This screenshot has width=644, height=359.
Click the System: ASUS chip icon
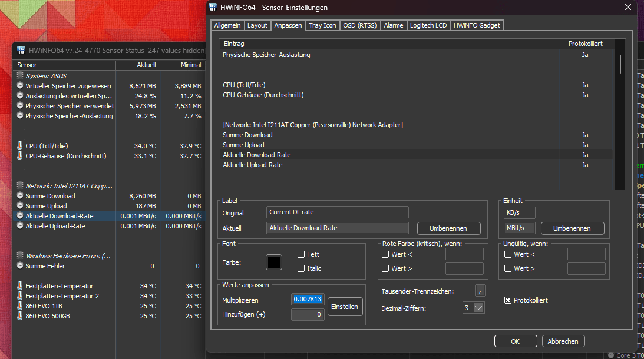pos(19,75)
